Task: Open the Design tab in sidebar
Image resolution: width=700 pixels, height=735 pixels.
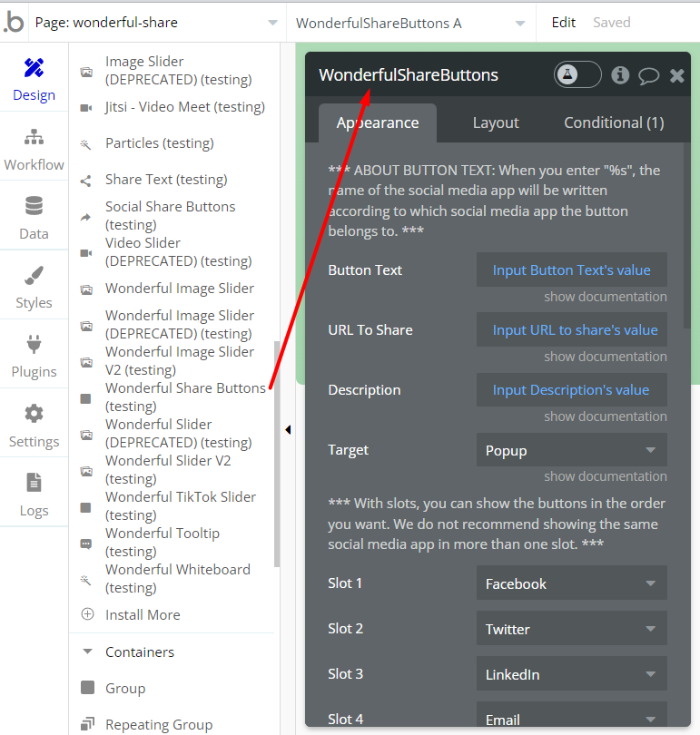Action: point(34,79)
